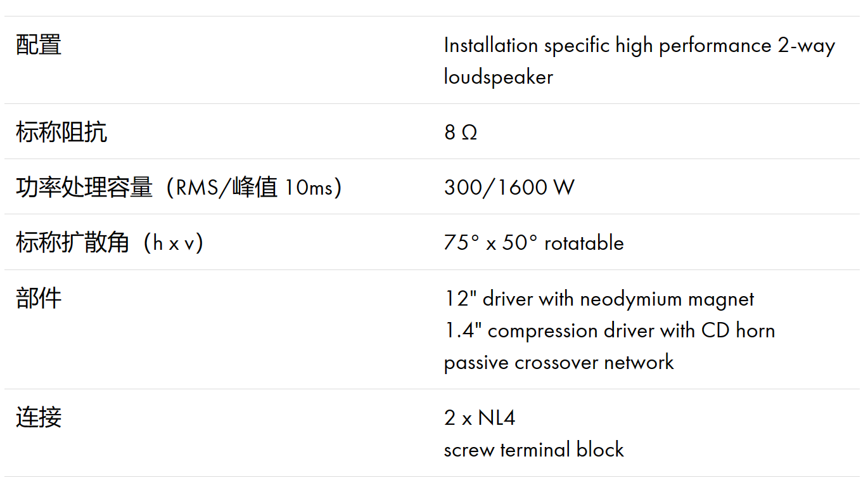Click the '8 Ω' impedance value
This screenshot has width=868, height=499.
461,133
